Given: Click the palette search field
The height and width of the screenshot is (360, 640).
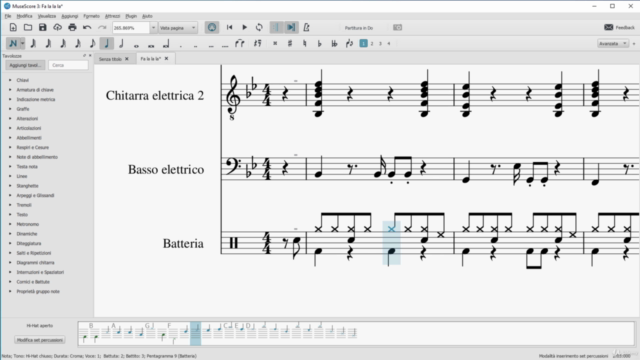Looking at the screenshot, I should (x=68, y=65).
